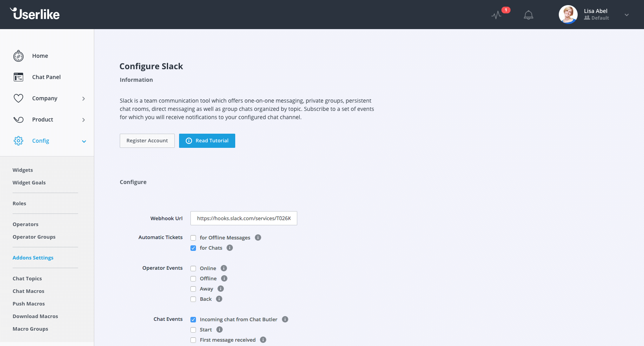Viewport: 644px width, 346px height.
Task: Click the Product icon in sidebar
Action: click(x=18, y=120)
